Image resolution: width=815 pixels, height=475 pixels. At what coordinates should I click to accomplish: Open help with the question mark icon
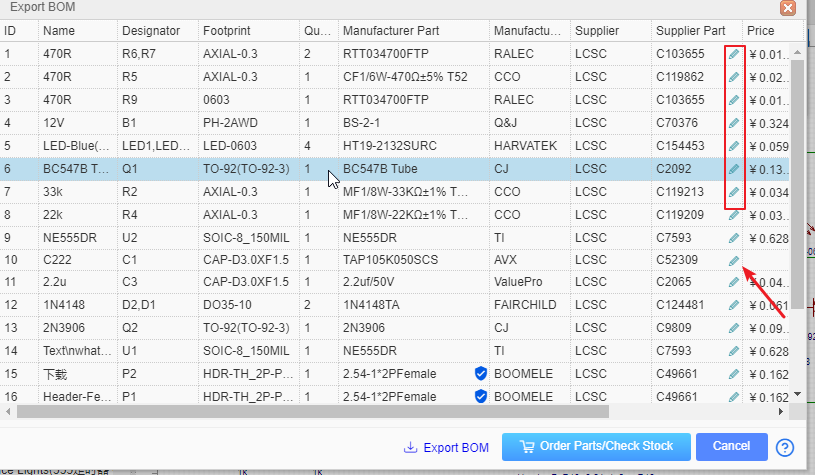tap(785, 447)
